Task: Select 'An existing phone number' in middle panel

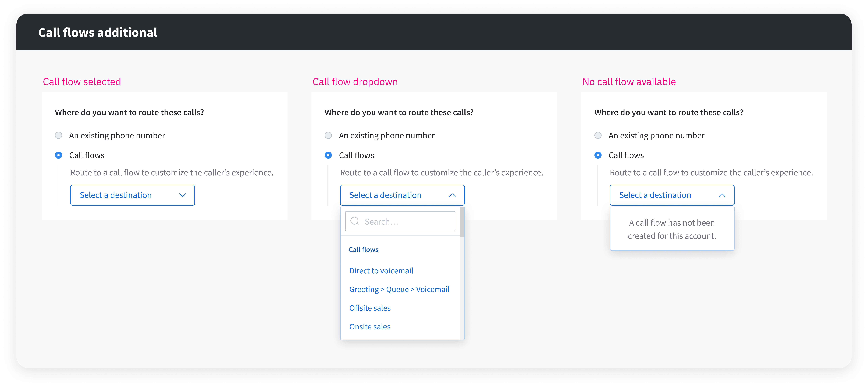Action: 328,135
